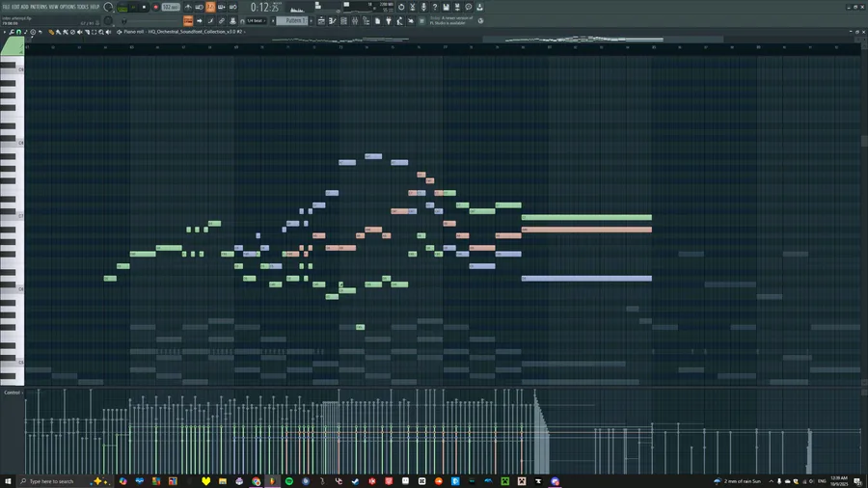Toggle pattern/song mode switch
The height and width of the screenshot is (488, 868).
pyautogui.click(x=122, y=8)
